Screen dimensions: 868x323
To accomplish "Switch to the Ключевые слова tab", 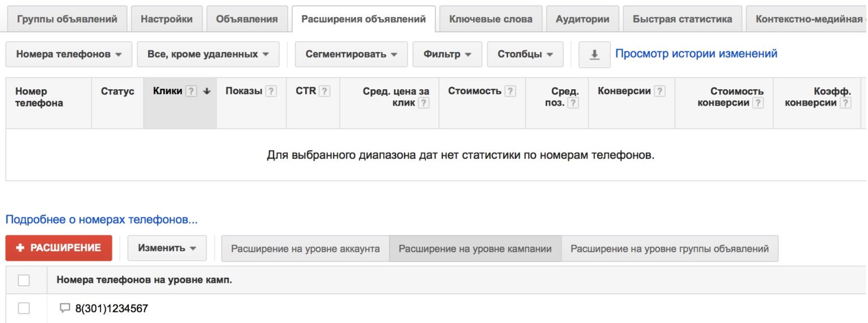I will pos(491,19).
